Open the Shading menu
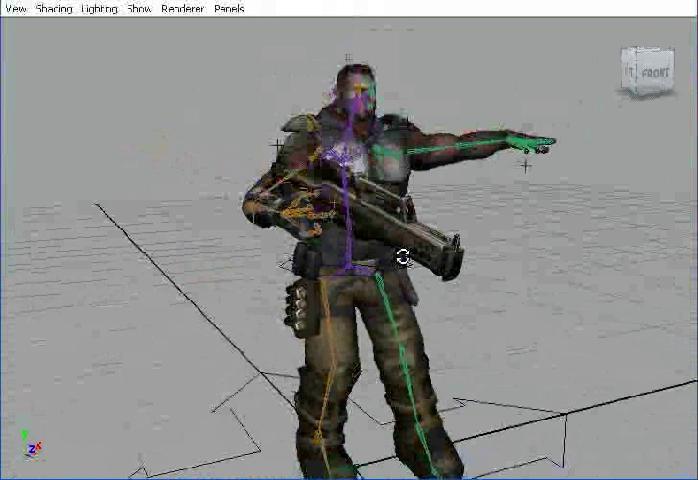Viewport: 698px width, 480px height. click(54, 8)
